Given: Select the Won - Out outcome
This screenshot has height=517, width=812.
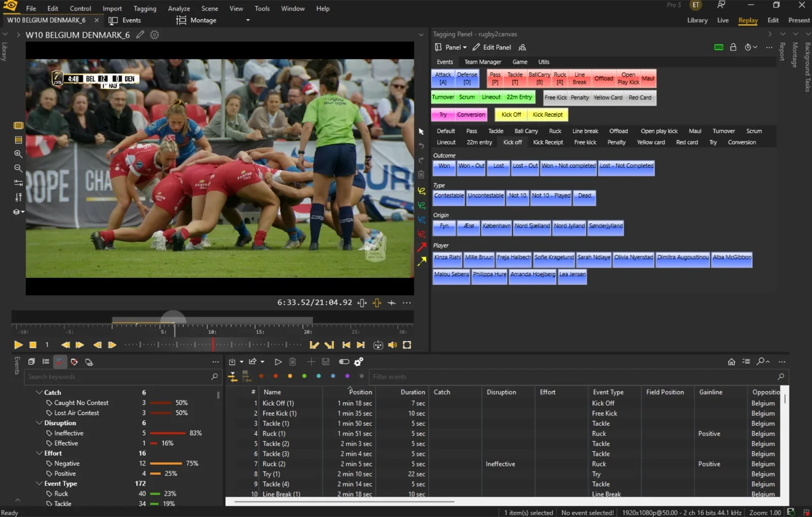Looking at the screenshot, I should pos(471,168).
